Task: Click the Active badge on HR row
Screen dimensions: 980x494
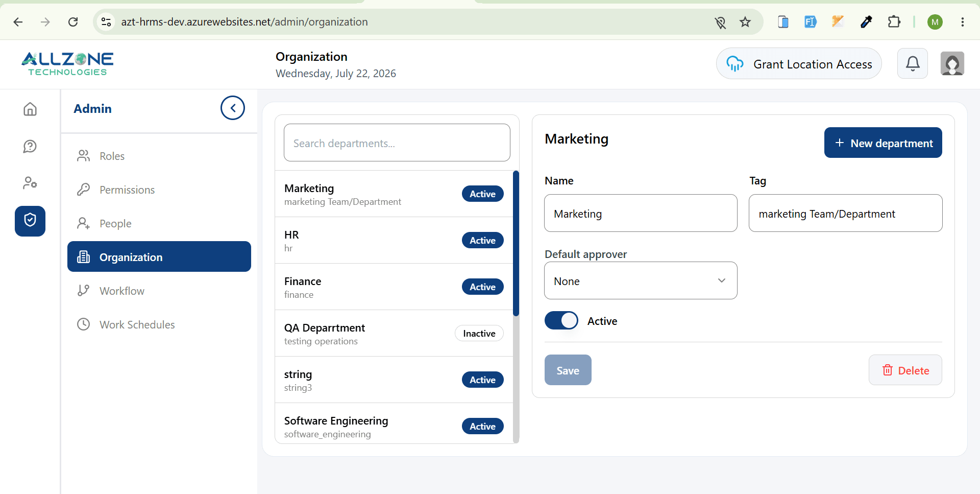Action: pos(482,240)
